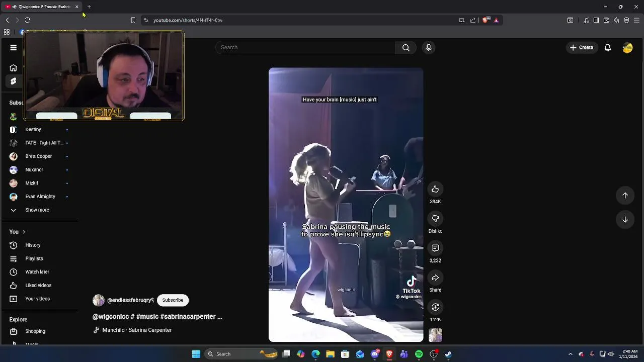Open the account avatar menu
Image resolution: width=644 pixels, height=362 pixels.
point(627,48)
